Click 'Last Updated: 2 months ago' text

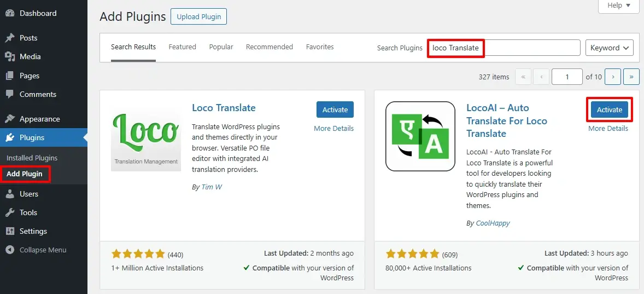pyautogui.click(x=308, y=253)
